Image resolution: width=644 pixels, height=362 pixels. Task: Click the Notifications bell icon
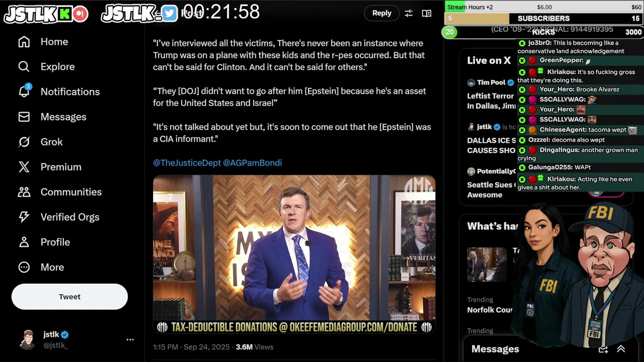pyautogui.click(x=24, y=92)
